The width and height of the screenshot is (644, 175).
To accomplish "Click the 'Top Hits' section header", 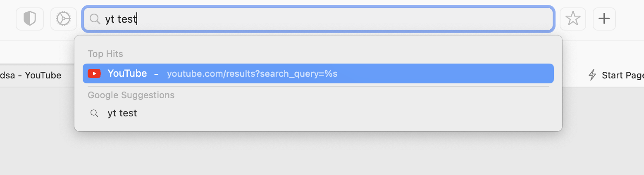I will coord(105,54).
